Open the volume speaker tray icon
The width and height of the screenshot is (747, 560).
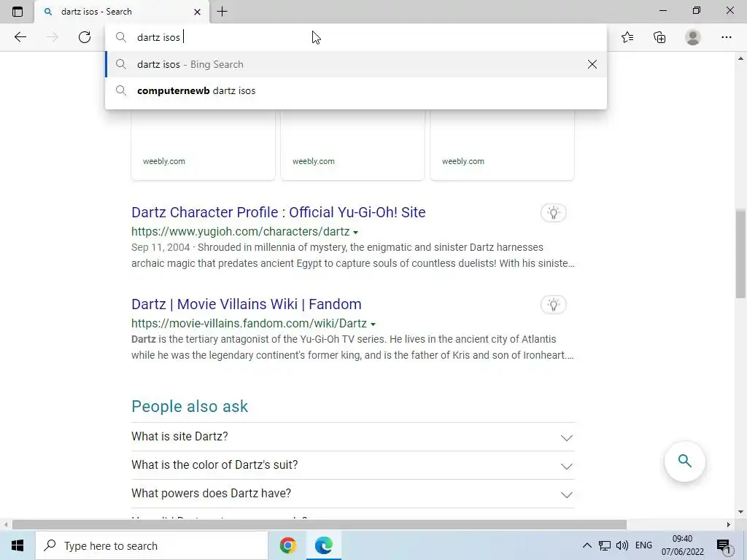[x=622, y=545]
